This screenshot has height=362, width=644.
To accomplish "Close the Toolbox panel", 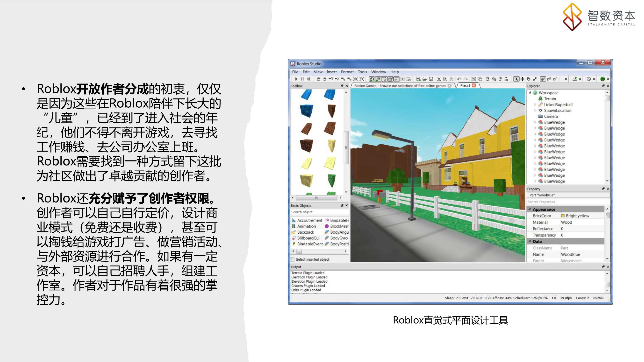I will 347,86.
